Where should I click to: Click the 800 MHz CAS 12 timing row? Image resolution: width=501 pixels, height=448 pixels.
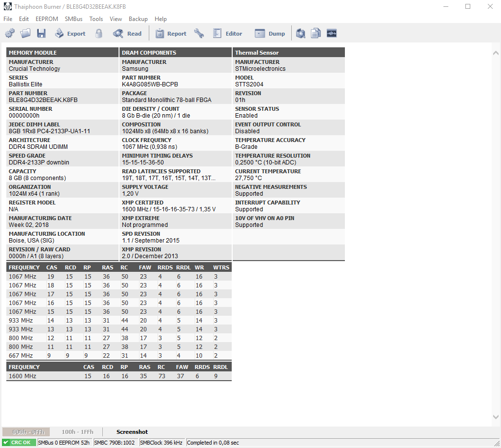(119, 338)
